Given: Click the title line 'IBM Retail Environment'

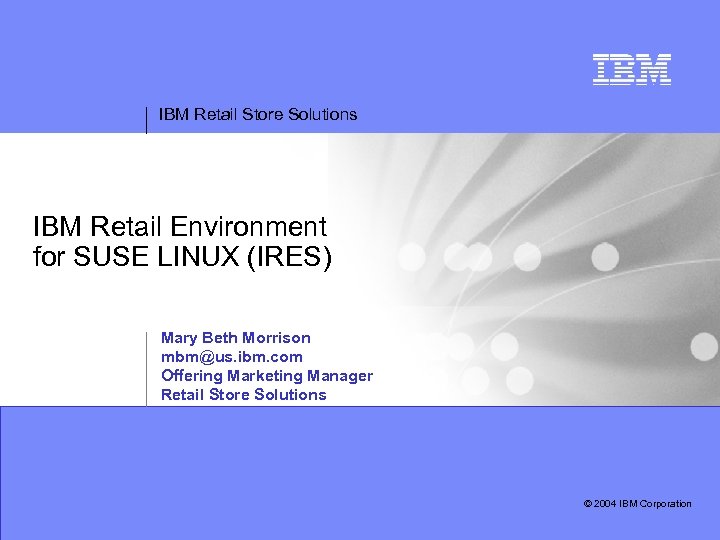Looking at the screenshot, I should click(180, 226).
